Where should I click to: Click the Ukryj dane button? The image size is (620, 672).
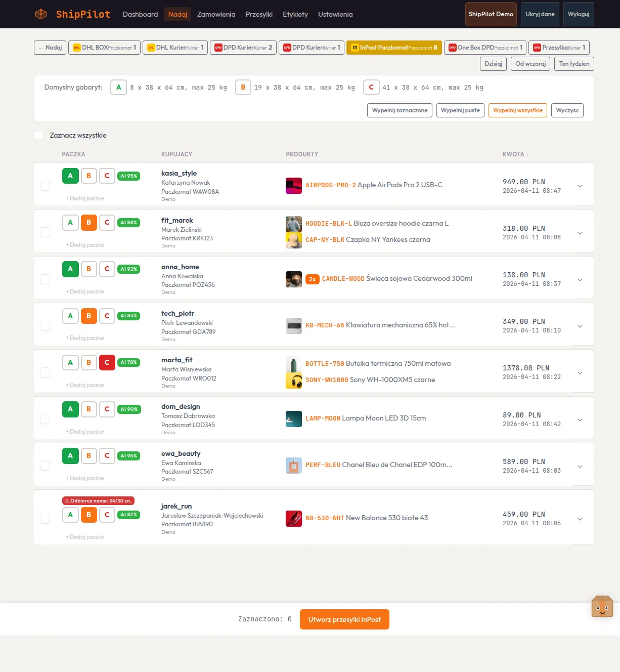coord(540,14)
